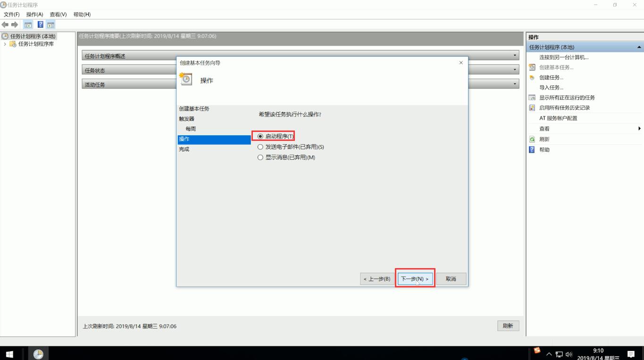Open the Windows Start menu

click(9, 354)
